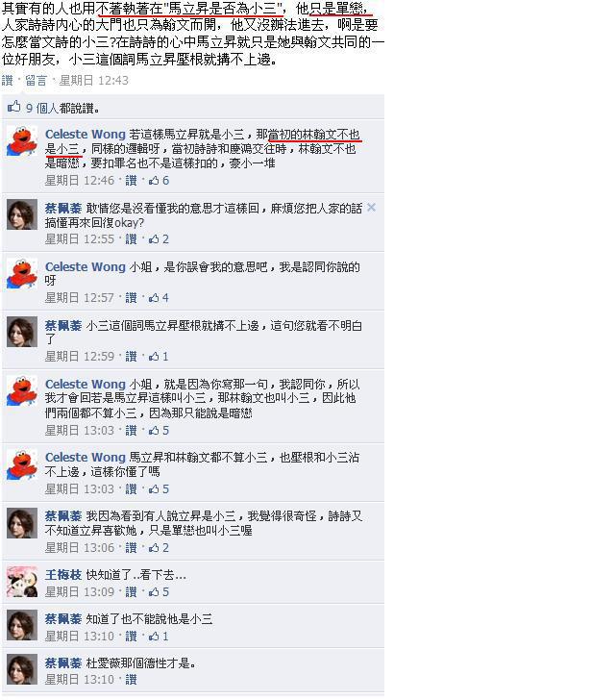Viewport: 615px width, 700px height.
Task: Click 讚 under the main post
Action: pyautogui.click(x=7, y=81)
